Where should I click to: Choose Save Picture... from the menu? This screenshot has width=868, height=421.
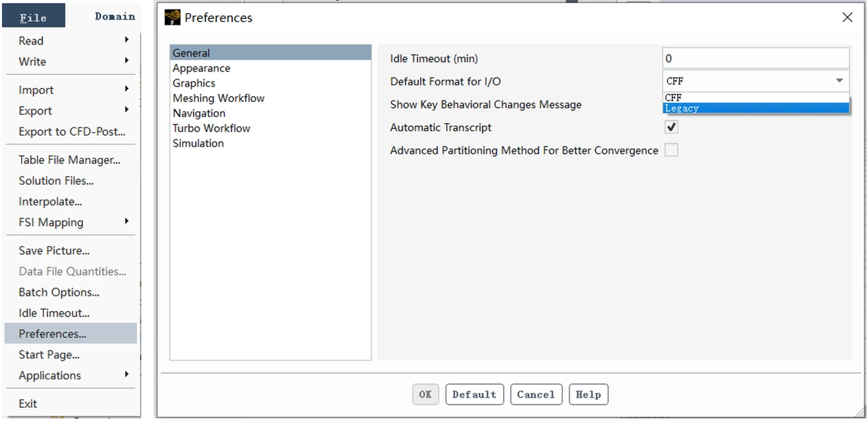(54, 251)
